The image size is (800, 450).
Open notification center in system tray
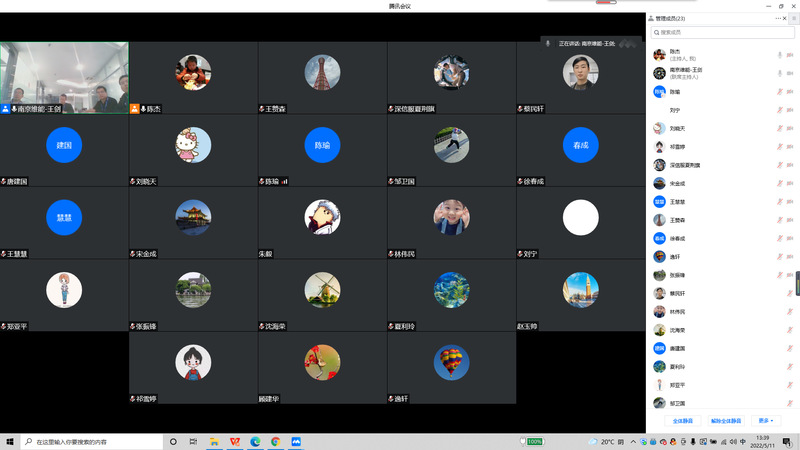point(787,442)
